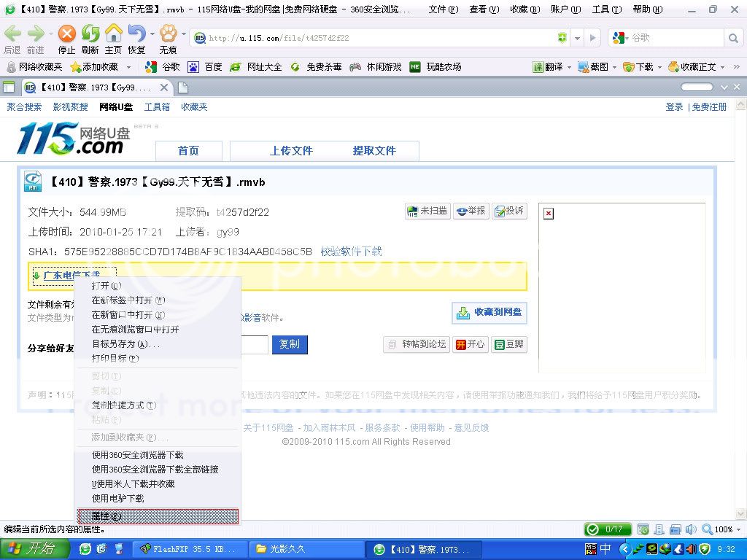This screenshot has width=747, height=560.
Task: Mute sound using status bar speaker icon
Action: [690, 529]
